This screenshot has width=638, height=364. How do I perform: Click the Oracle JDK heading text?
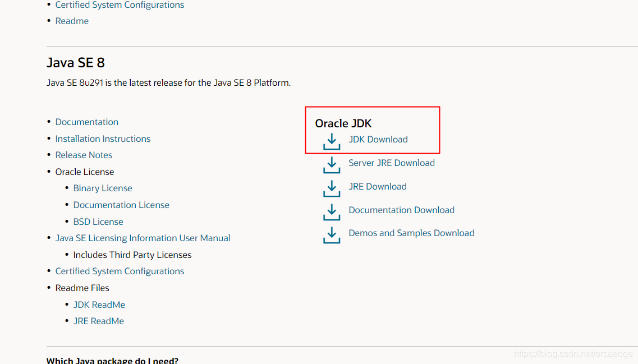click(343, 123)
